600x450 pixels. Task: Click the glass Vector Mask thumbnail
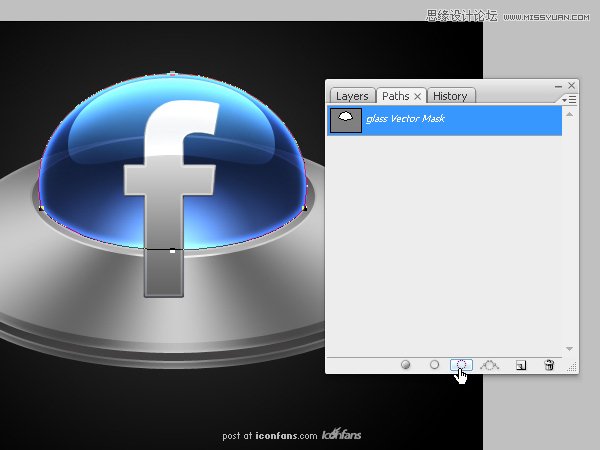[346, 119]
